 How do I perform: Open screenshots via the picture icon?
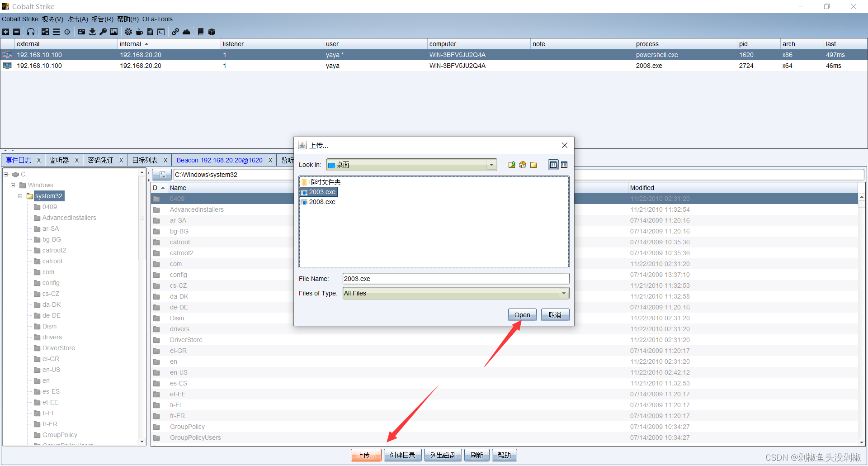114,32
